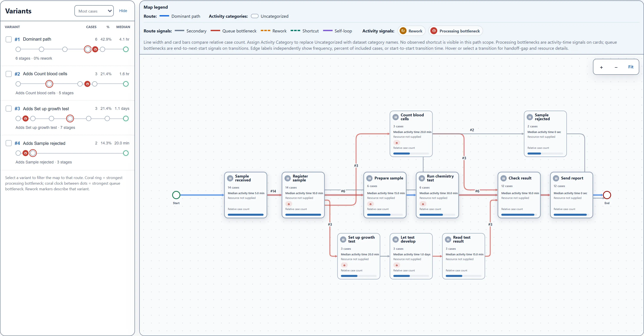This screenshot has width=644, height=336.
Task: Fit the process map to view
Action: 631,67
